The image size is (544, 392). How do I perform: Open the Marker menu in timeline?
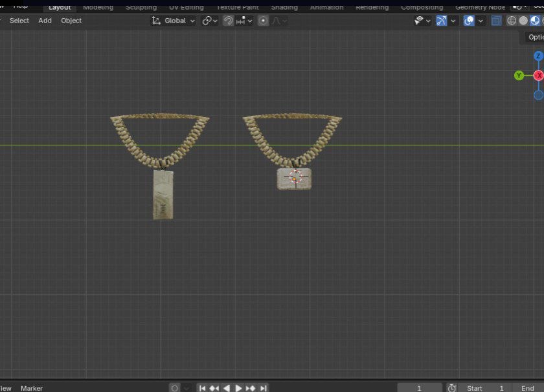pyautogui.click(x=32, y=388)
